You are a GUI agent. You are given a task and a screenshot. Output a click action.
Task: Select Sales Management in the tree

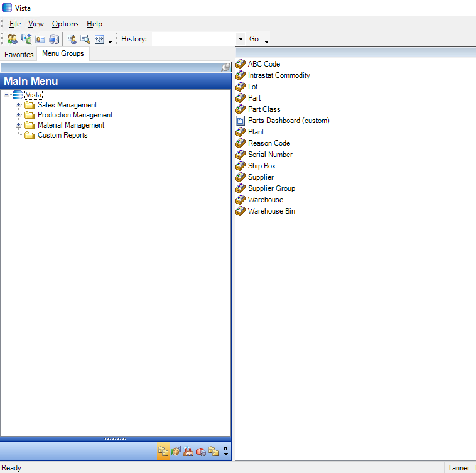coord(67,105)
